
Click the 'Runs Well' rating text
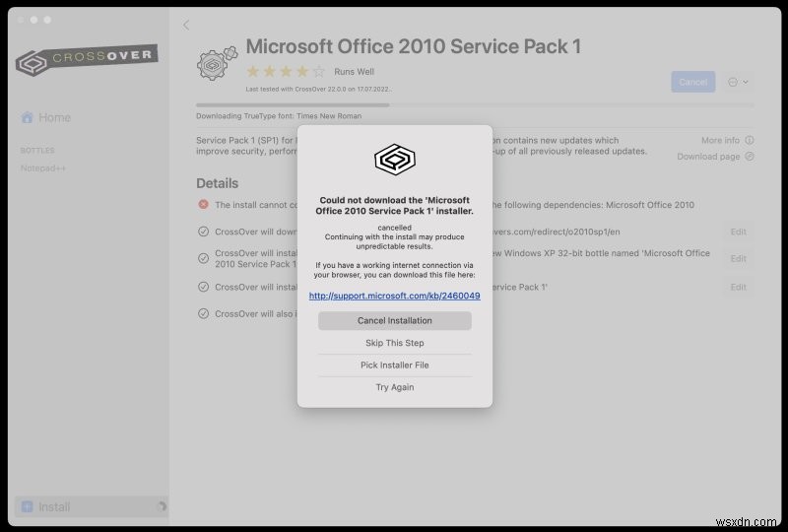pos(354,71)
